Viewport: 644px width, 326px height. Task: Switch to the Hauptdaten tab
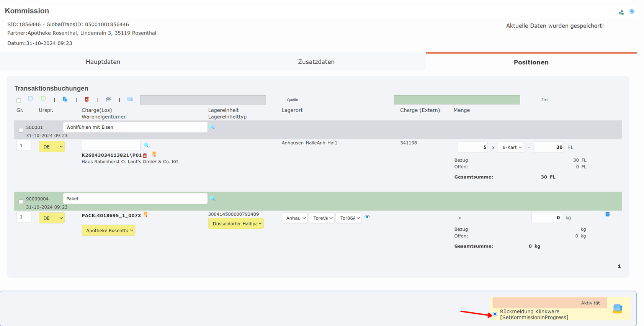click(x=103, y=62)
